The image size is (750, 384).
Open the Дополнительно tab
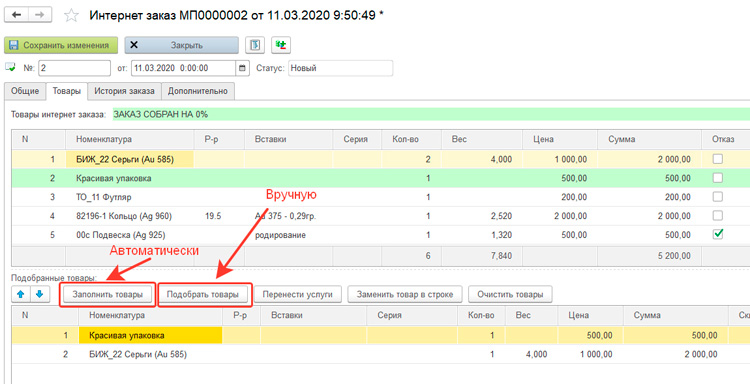click(x=198, y=91)
